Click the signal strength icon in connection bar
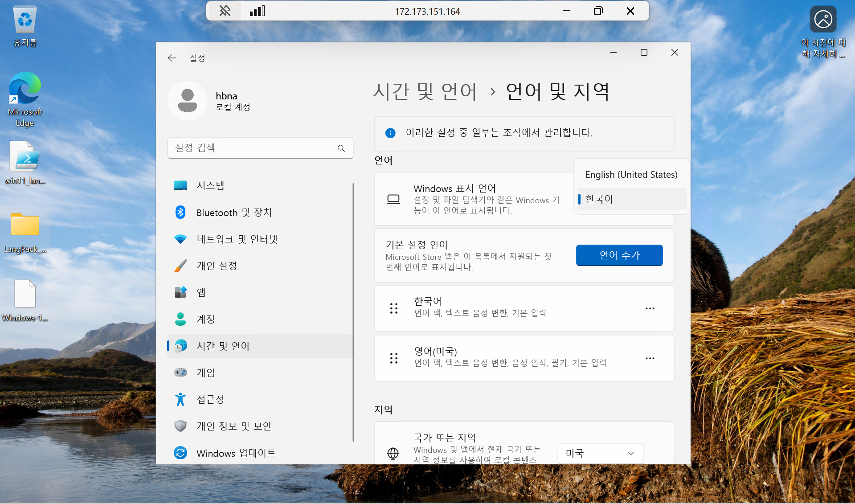 pos(257,11)
